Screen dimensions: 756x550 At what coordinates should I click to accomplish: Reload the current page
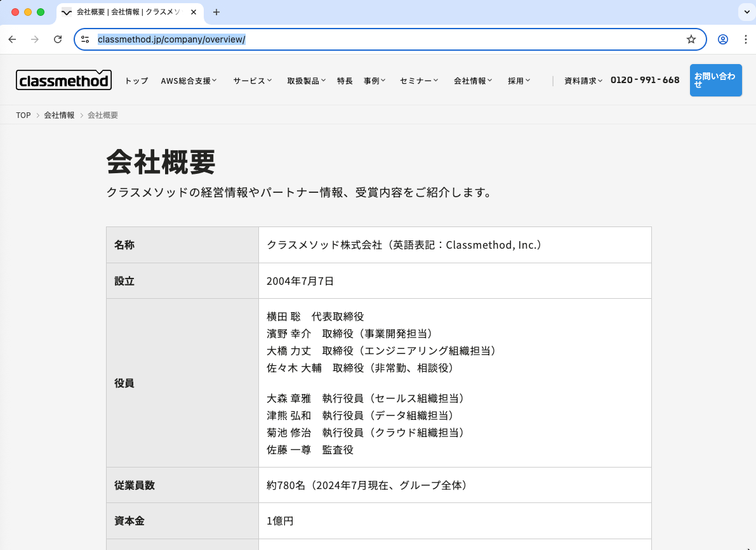58,39
